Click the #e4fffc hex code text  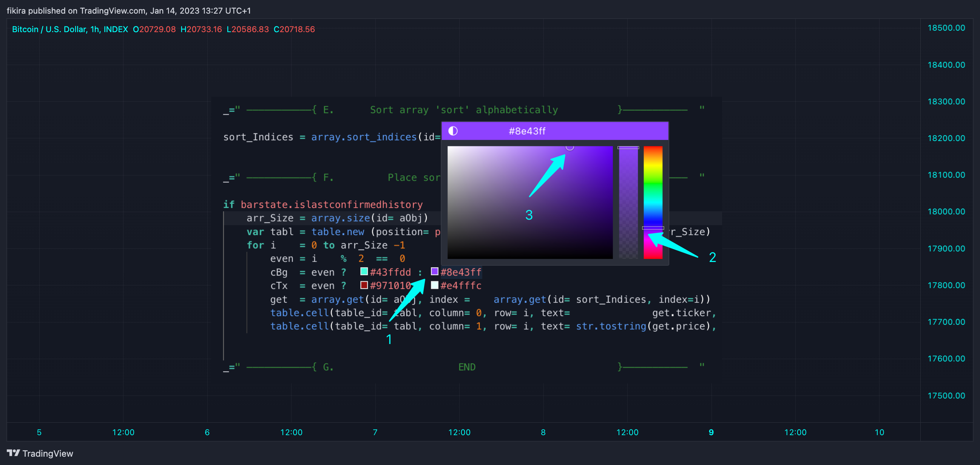(x=461, y=286)
